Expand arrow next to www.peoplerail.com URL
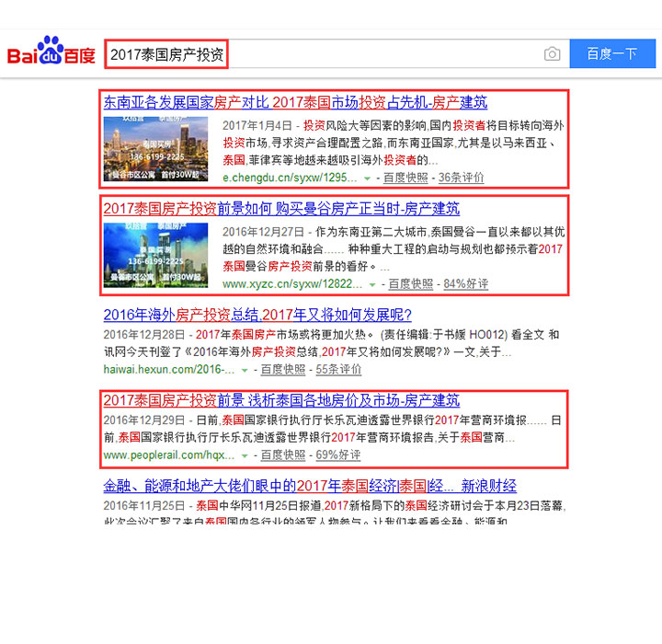This screenshot has height=644, width=662. pyautogui.click(x=245, y=456)
